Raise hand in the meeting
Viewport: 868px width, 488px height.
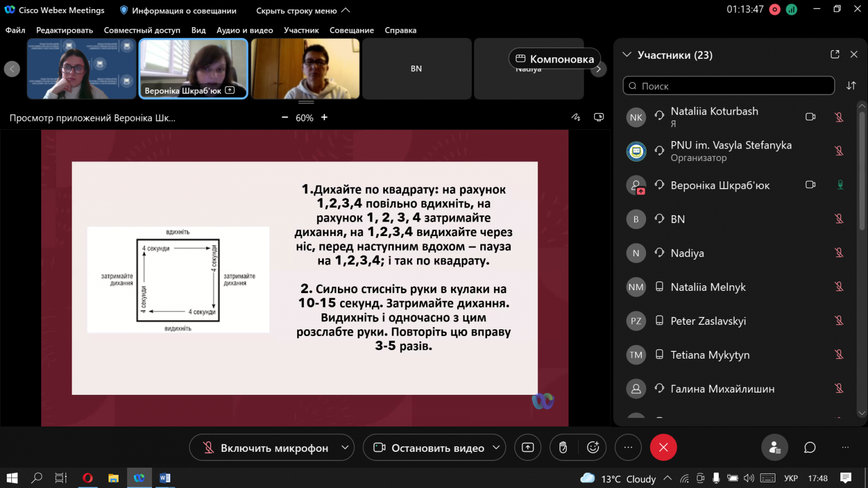pos(563,447)
